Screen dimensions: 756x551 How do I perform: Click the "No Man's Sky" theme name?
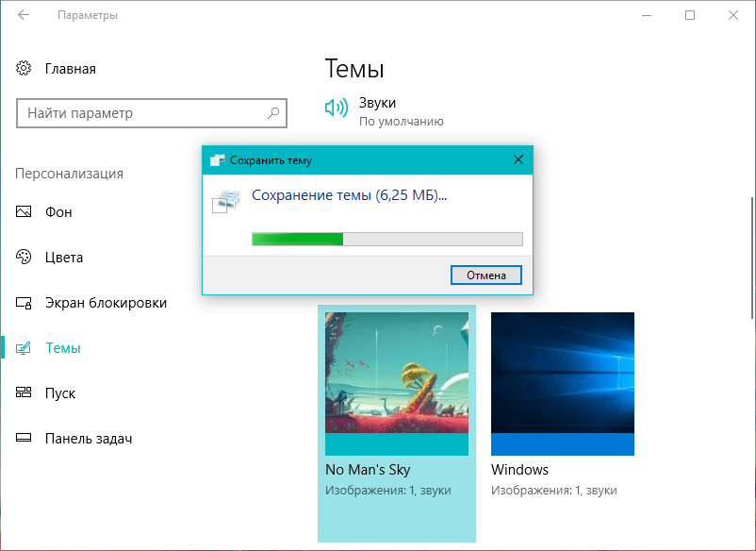click(368, 470)
